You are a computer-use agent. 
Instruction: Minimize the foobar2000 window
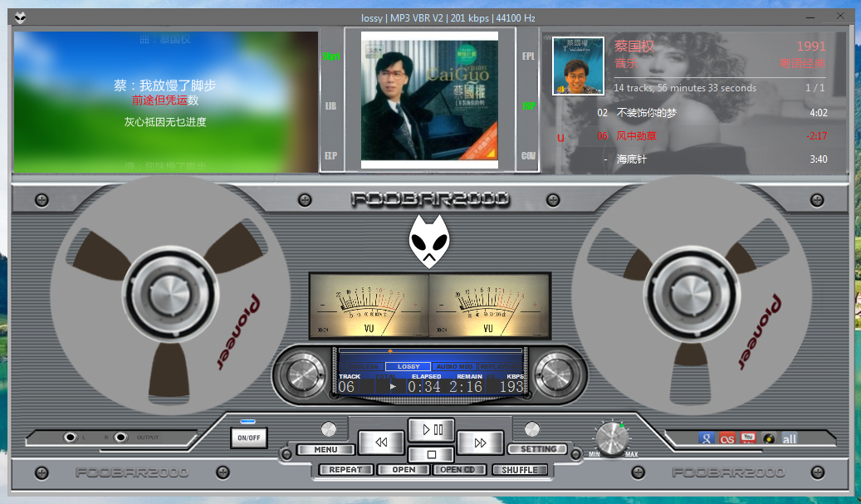click(x=810, y=17)
